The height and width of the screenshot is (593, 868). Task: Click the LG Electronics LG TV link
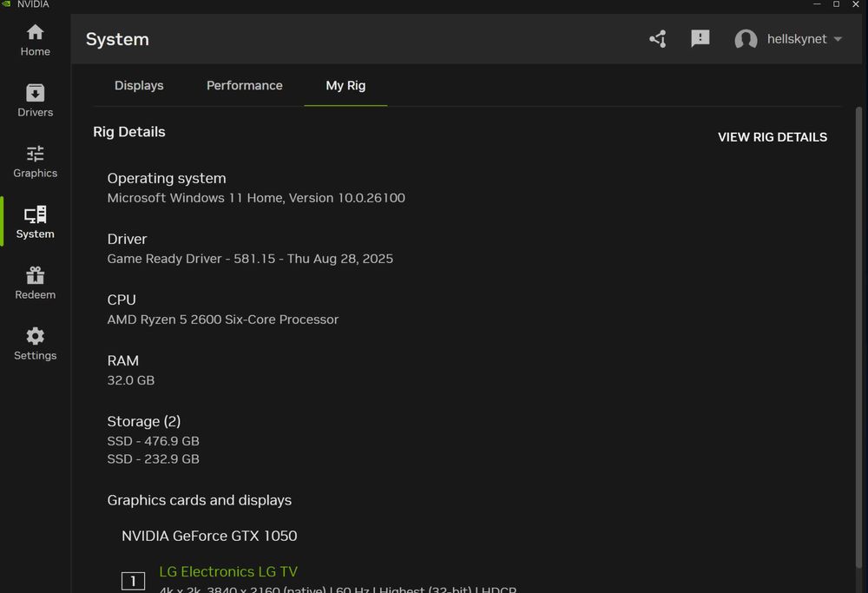click(228, 571)
